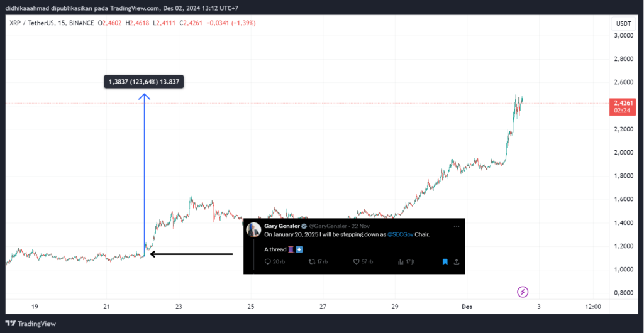Click the publisher header text didhikaaahmad

(x=28, y=8)
